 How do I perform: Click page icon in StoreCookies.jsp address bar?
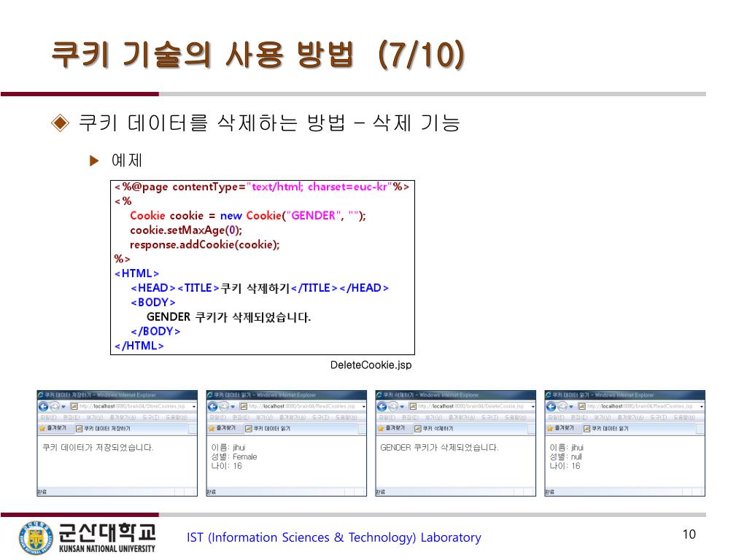(x=74, y=407)
